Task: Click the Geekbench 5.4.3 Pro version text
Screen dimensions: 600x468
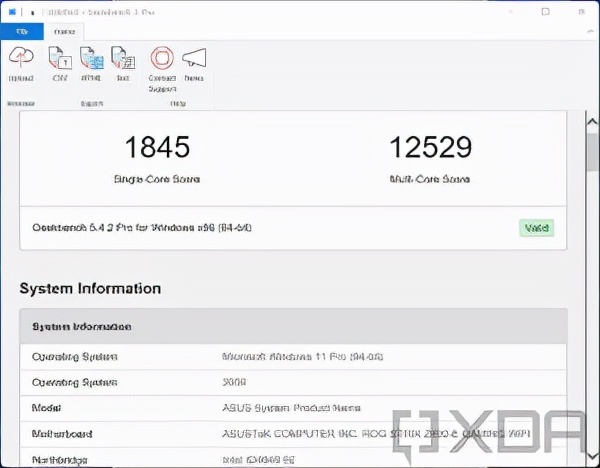Action: pyautogui.click(x=142, y=228)
